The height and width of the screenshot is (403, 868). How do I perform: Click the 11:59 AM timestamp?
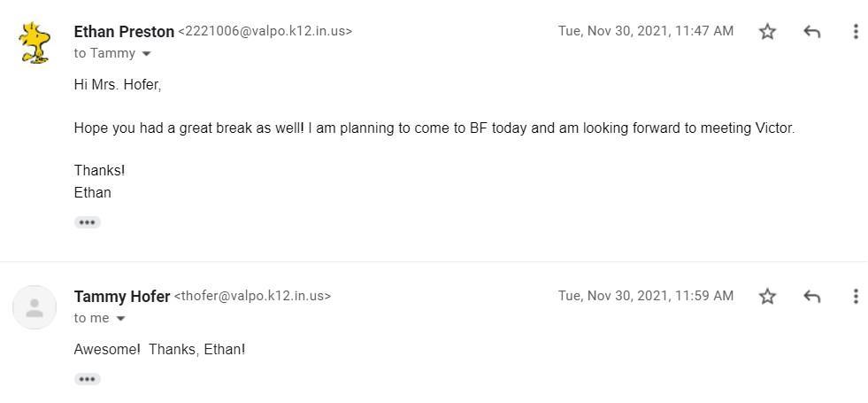(x=645, y=296)
